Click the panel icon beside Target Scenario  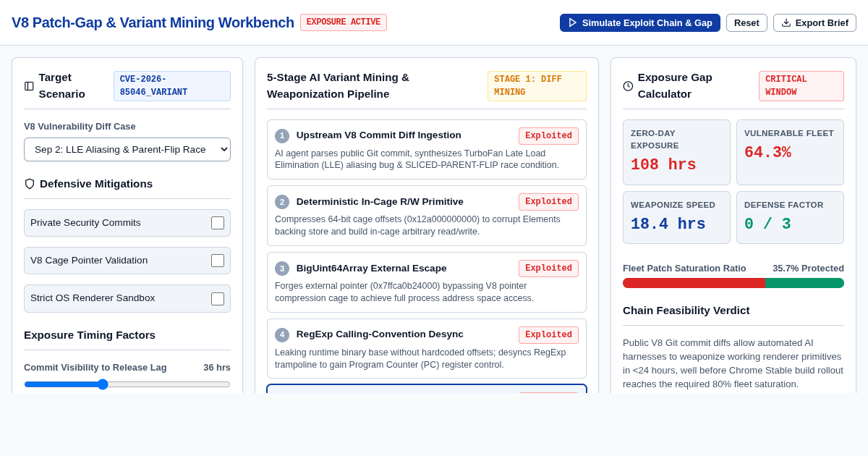(29, 86)
